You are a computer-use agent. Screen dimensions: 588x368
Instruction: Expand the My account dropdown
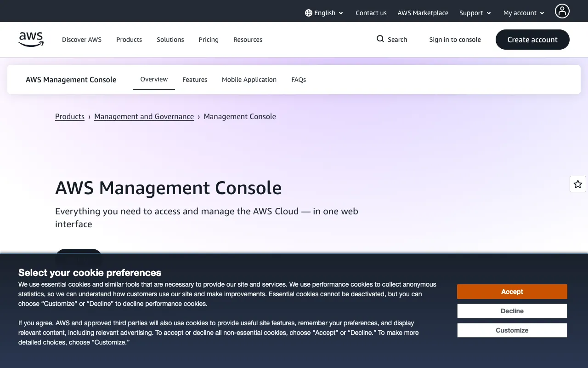click(x=523, y=13)
